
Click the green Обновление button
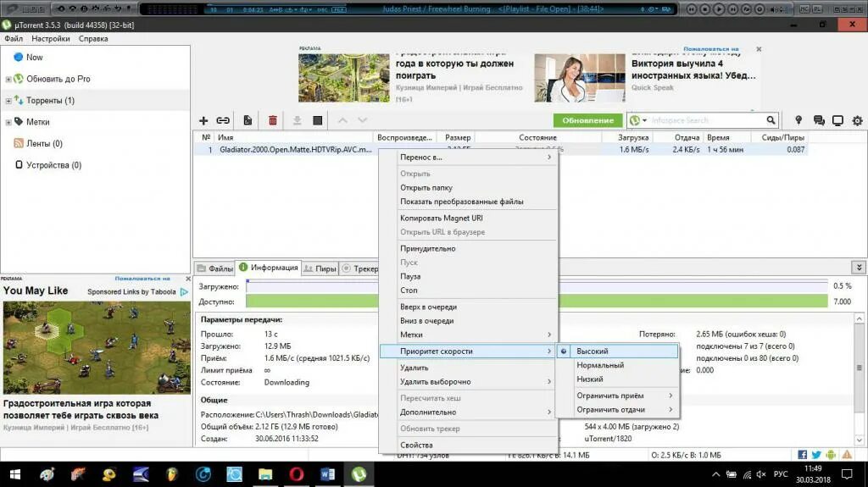pyautogui.click(x=588, y=120)
